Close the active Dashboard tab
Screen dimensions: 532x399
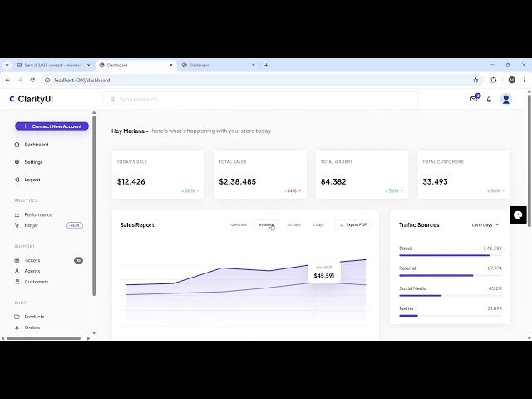[x=171, y=65]
